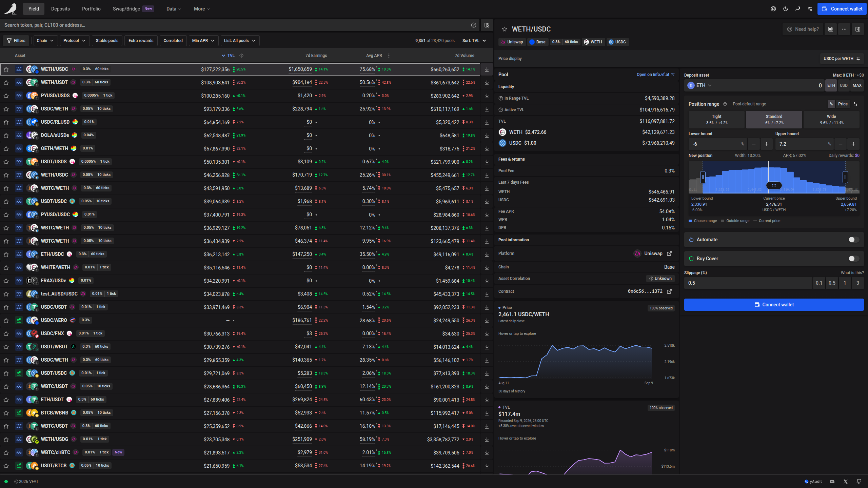Open the Portfolio tab
Screen dimensions: 868x488
(91, 9)
